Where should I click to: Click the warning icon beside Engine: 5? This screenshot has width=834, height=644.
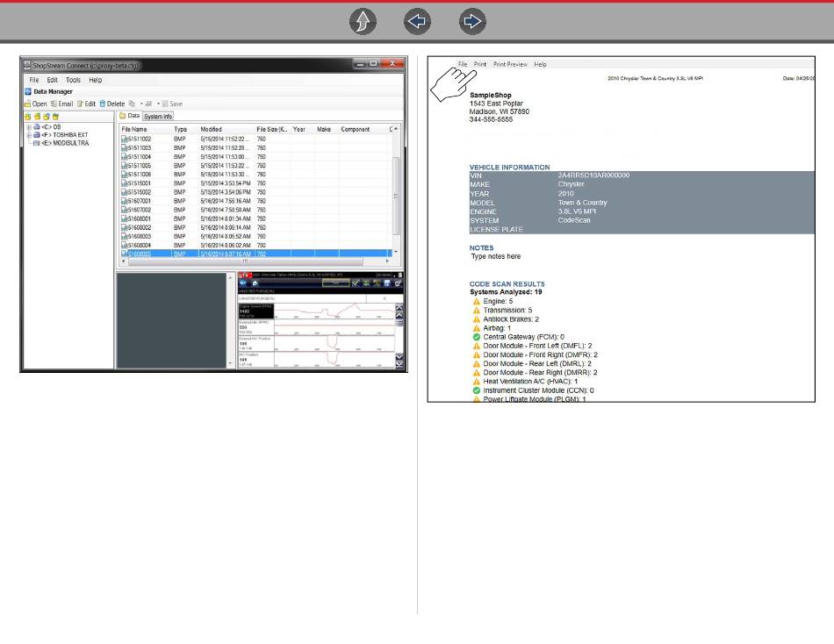tap(477, 302)
